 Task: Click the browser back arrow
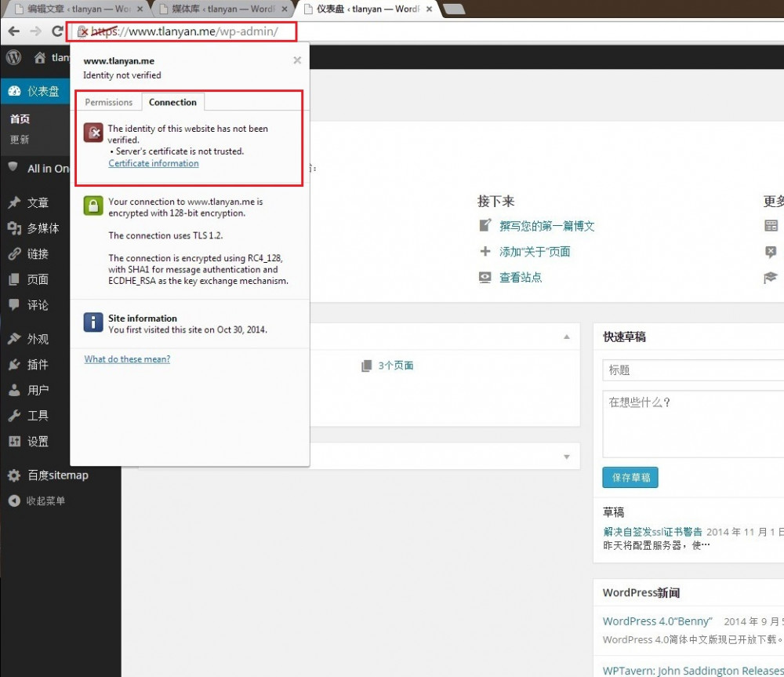coord(14,31)
